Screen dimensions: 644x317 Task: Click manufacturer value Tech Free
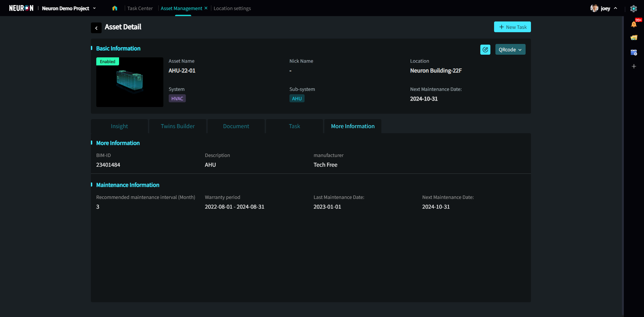pos(325,165)
